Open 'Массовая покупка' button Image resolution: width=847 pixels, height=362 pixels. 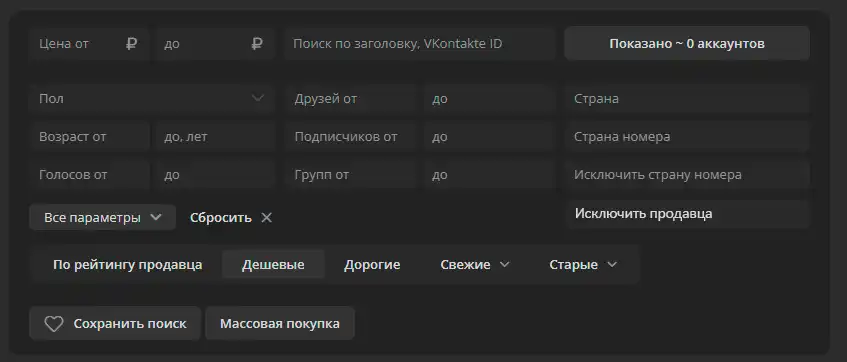(x=280, y=324)
